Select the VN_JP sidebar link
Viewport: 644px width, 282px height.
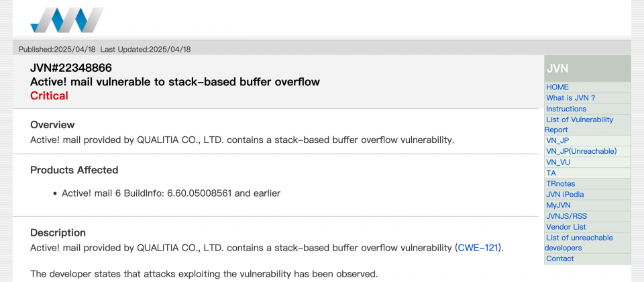click(557, 140)
